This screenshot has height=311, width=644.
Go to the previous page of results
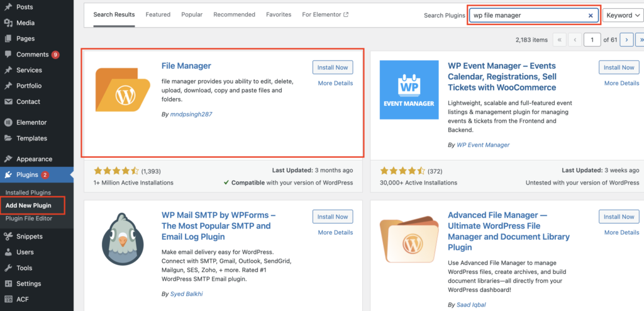point(575,40)
